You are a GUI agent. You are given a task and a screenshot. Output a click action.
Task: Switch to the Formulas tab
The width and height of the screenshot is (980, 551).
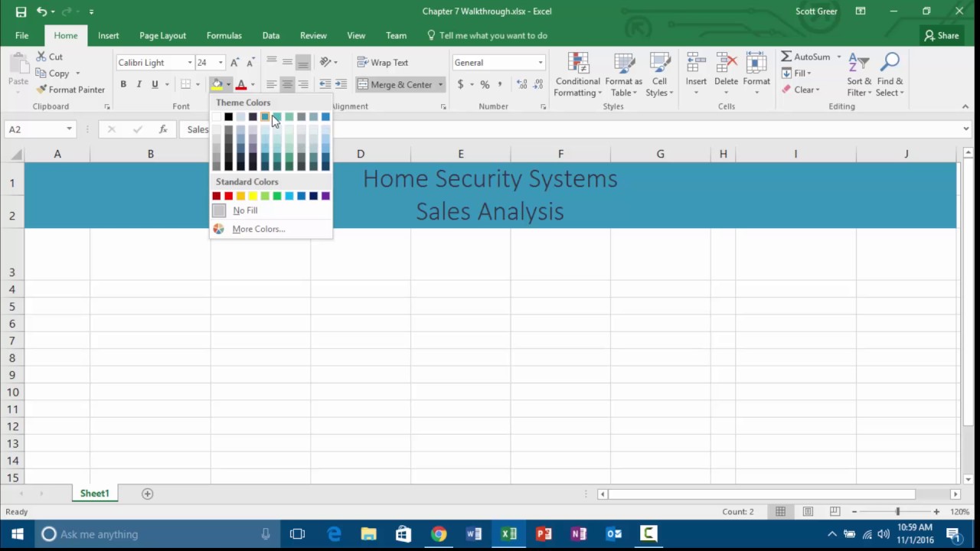(x=224, y=35)
